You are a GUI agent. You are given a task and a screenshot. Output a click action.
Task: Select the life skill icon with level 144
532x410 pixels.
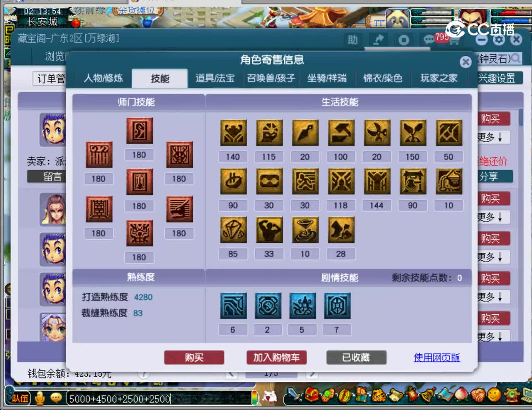pyautogui.click(x=377, y=181)
